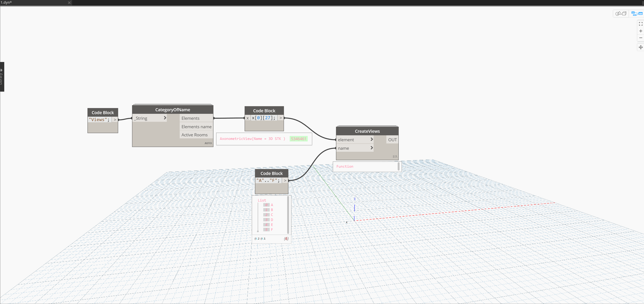
Task: Click the AxonometricView preview text
Action: coord(252,139)
